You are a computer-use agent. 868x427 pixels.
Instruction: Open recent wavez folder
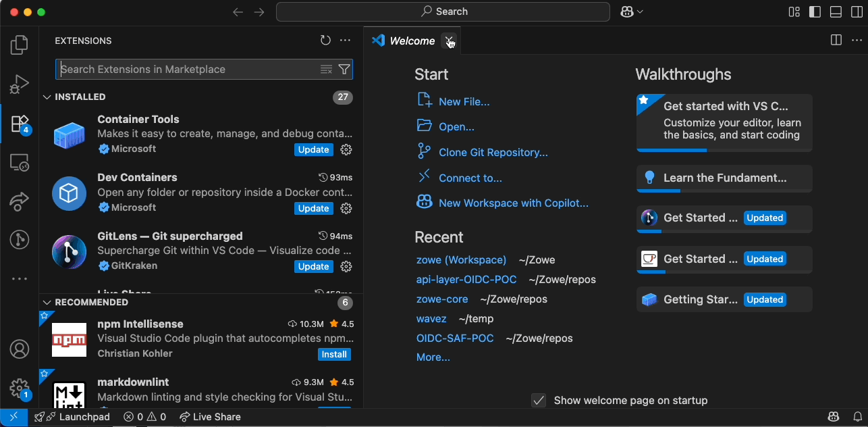431,318
